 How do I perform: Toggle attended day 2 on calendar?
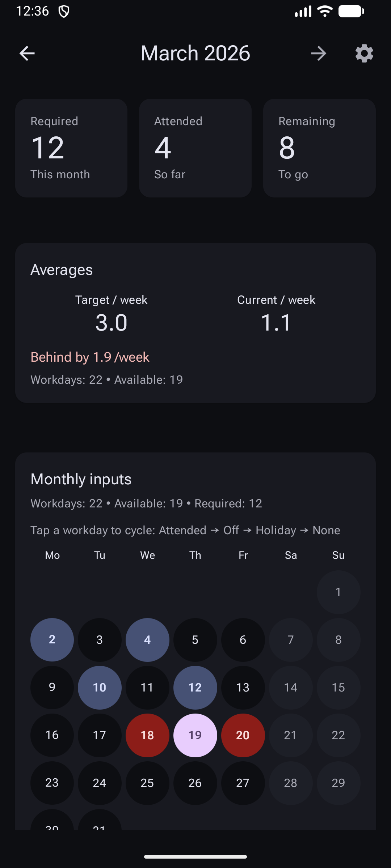pos(52,639)
